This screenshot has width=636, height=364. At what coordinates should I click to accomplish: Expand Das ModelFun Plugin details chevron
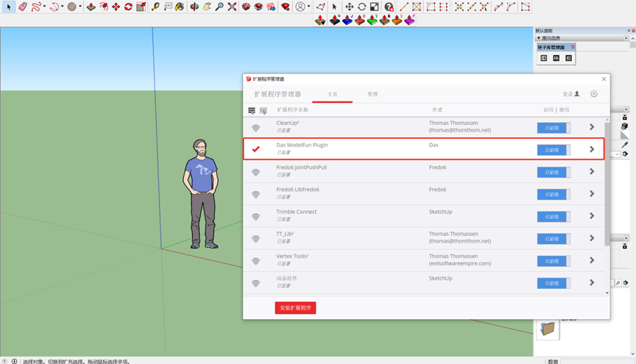(x=592, y=149)
